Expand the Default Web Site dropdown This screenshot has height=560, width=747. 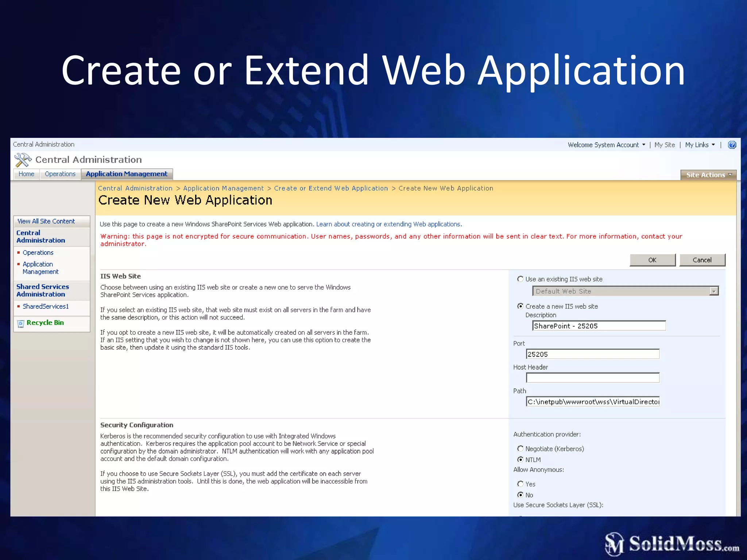coord(713,291)
